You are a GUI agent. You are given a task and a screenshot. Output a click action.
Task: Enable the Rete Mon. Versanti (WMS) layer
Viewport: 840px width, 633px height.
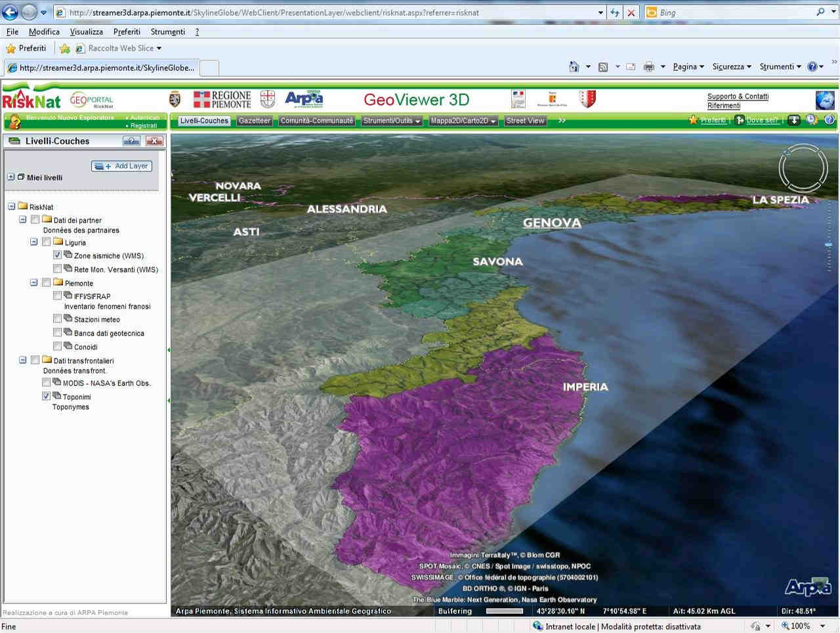(x=58, y=269)
